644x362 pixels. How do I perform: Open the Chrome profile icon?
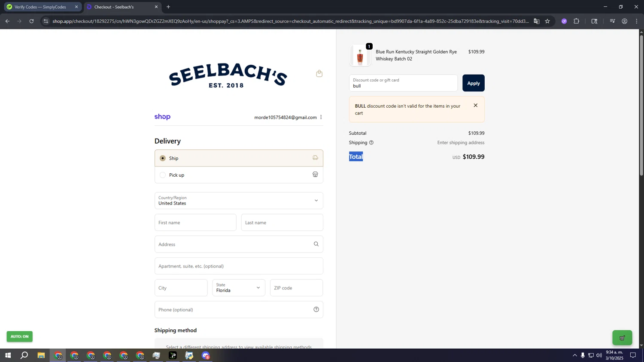[x=625, y=21]
